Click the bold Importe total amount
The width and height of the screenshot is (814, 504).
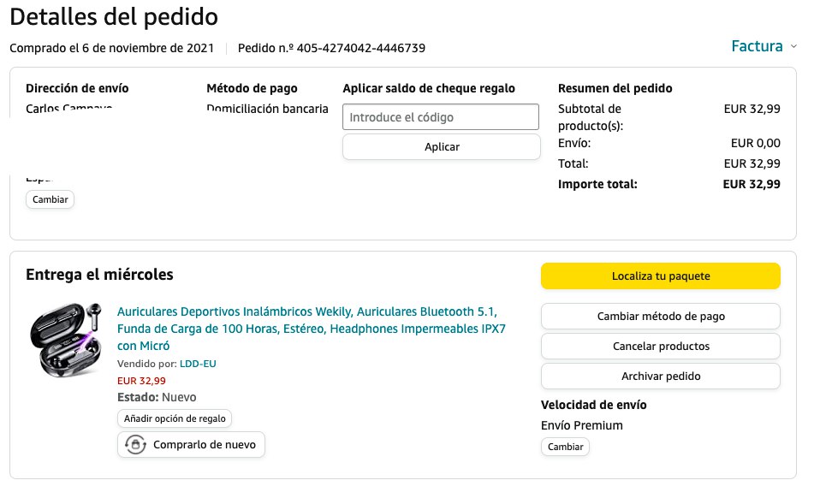tap(751, 184)
